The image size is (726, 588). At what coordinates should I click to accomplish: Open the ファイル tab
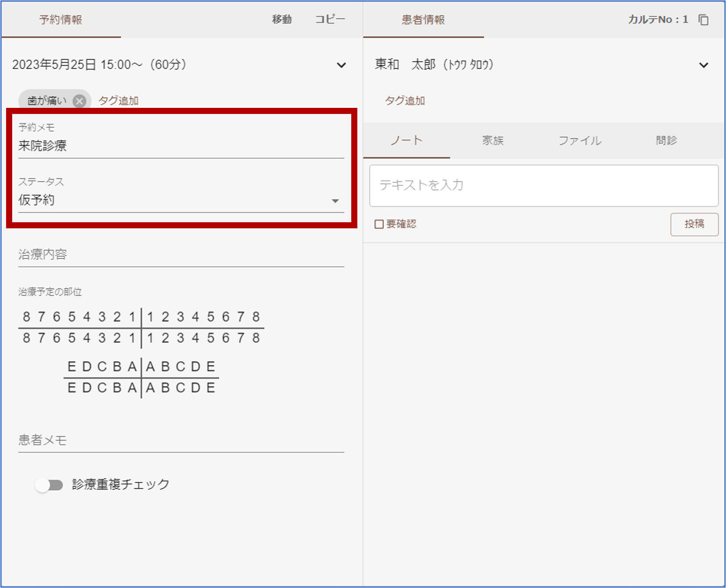click(580, 140)
